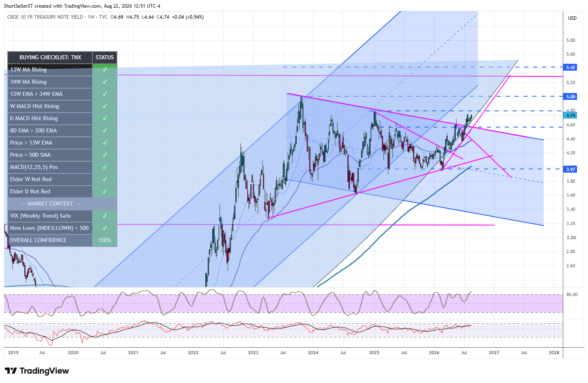The image size is (588, 383).
Task: Click the Elder D Not Red label
Action: click(x=30, y=191)
